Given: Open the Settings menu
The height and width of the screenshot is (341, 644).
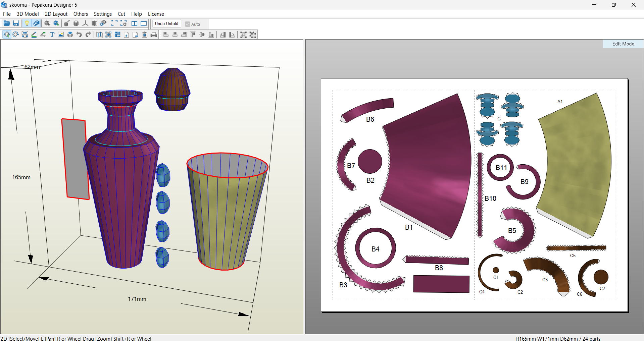Looking at the screenshot, I should [103, 14].
